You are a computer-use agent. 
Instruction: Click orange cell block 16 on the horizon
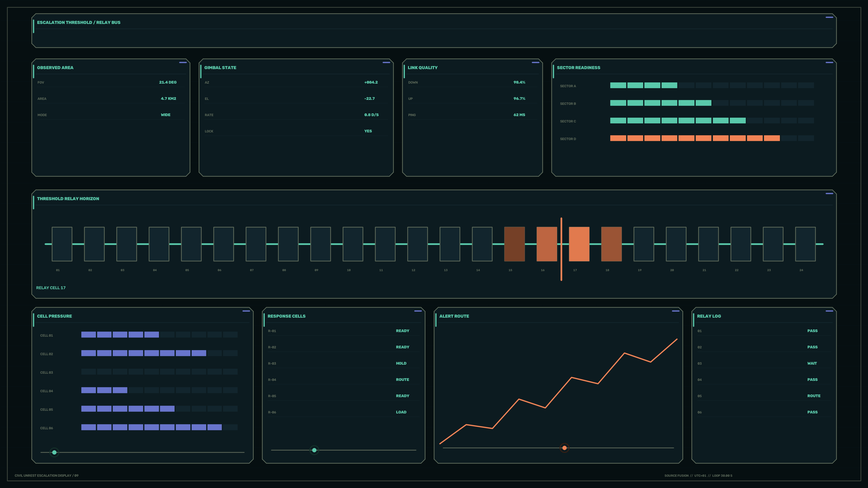point(547,244)
